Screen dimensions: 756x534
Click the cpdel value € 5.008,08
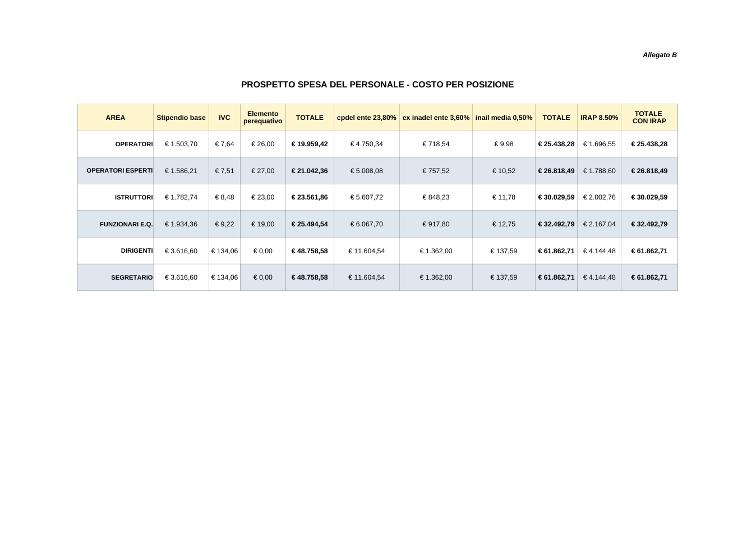(367, 171)
